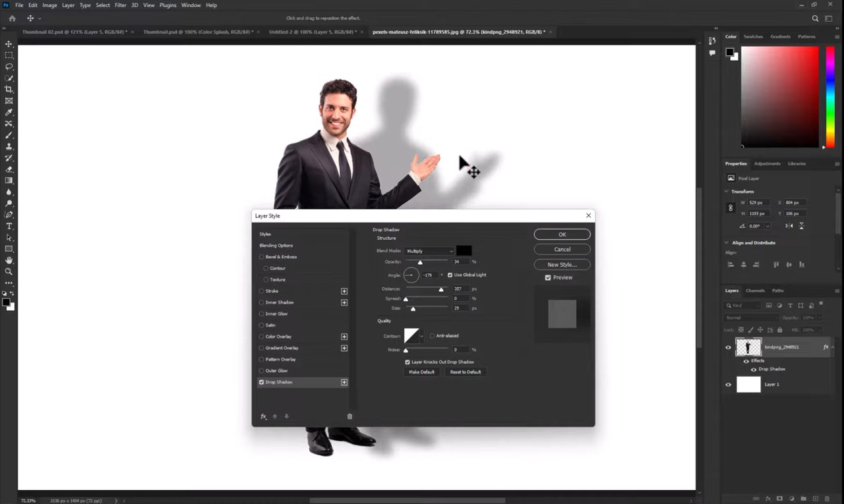Click Reset to Default
This screenshot has height=504, width=844.
pos(466,372)
